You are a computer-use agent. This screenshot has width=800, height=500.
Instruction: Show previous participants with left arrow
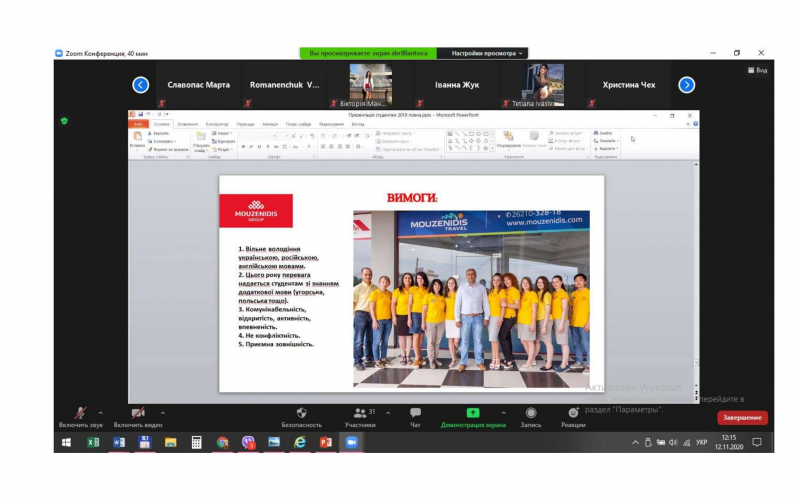pyautogui.click(x=141, y=85)
